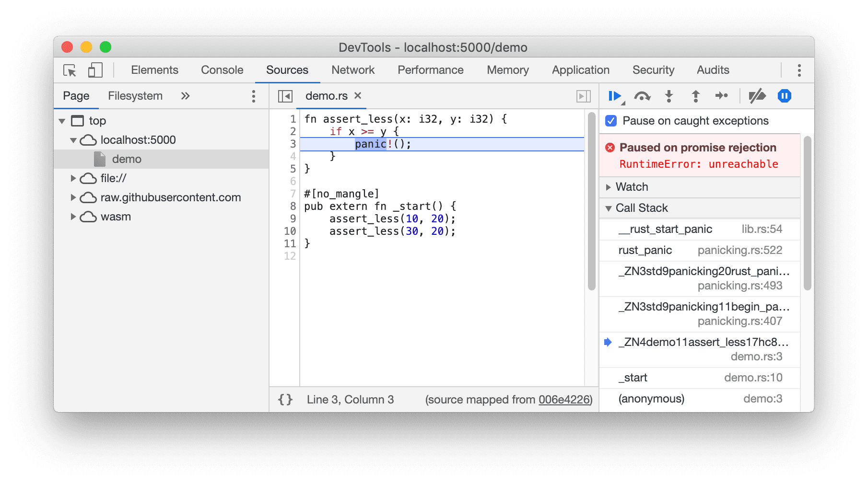Click the pretty-print braces icon in status bar
The height and width of the screenshot is (483, 868).
(x=285, y=399)
